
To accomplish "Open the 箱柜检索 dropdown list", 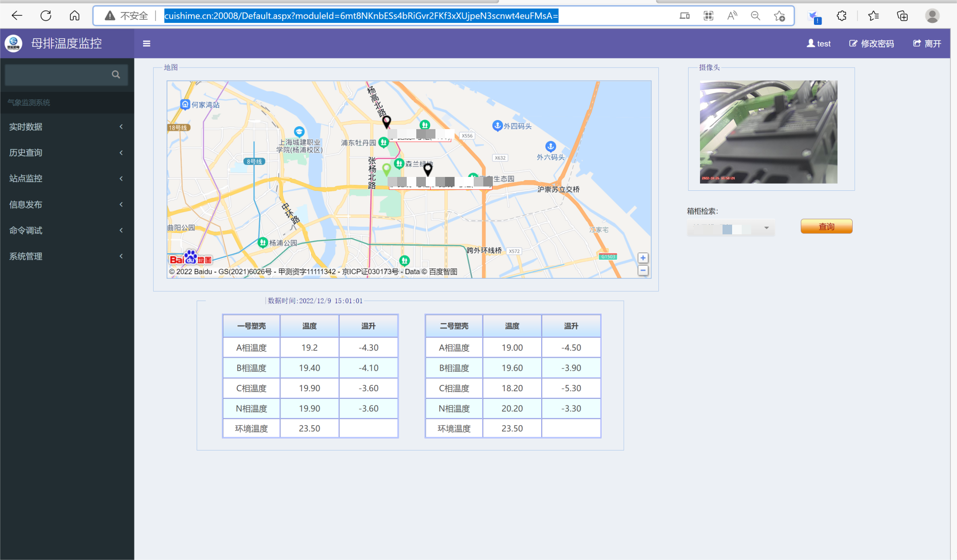I will pyautogui.click(x=731, y=228).
